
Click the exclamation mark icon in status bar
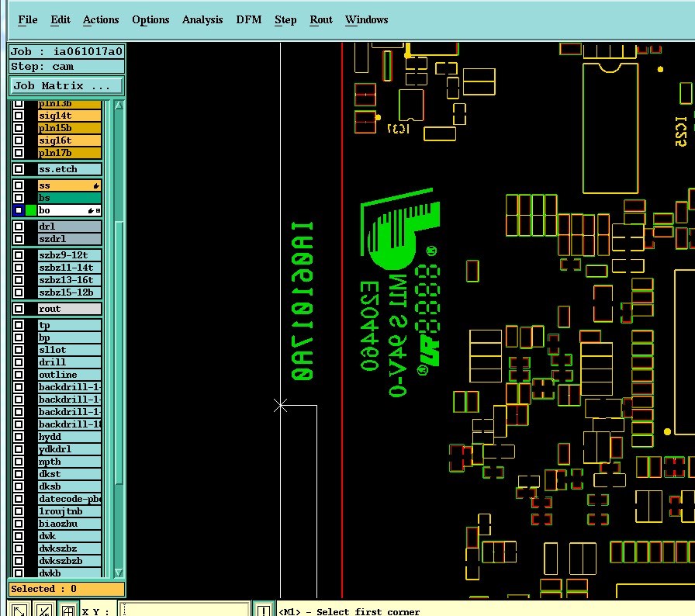click(263, 611)
